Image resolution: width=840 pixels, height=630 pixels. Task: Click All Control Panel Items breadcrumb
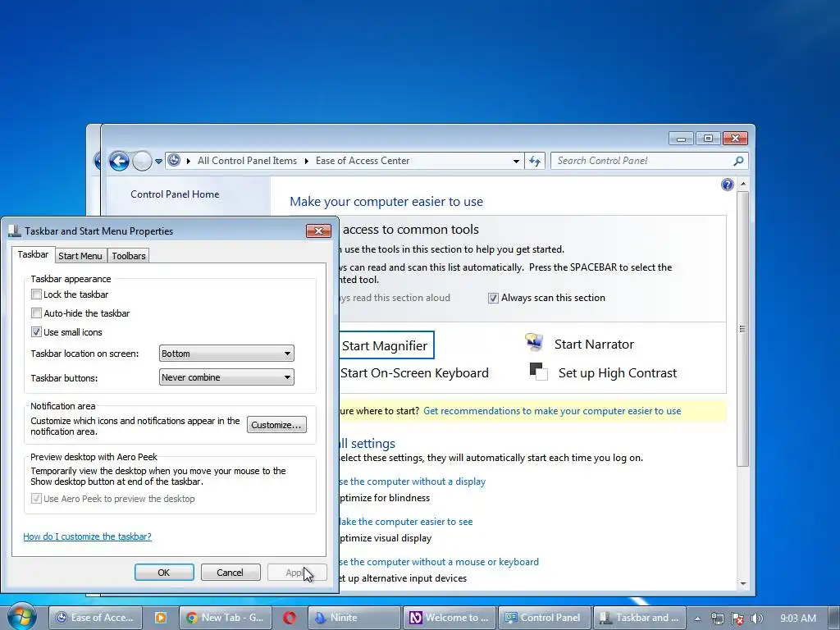coord(247,161)
